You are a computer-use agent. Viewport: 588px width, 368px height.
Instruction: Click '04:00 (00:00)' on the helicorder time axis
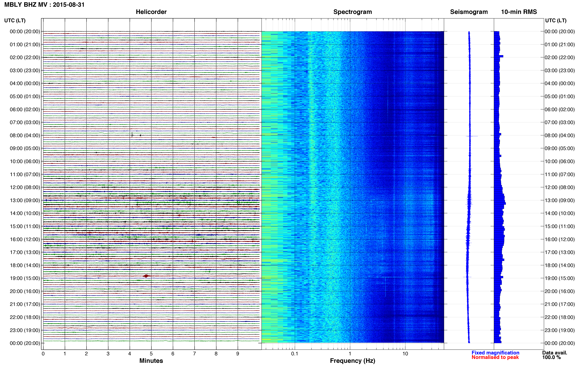coord(25,83)
